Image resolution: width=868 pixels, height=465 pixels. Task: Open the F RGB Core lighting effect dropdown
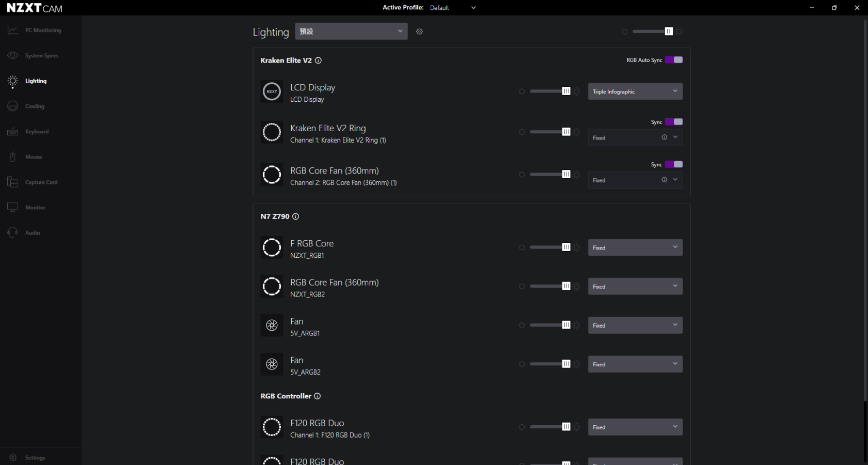(635, 247)
